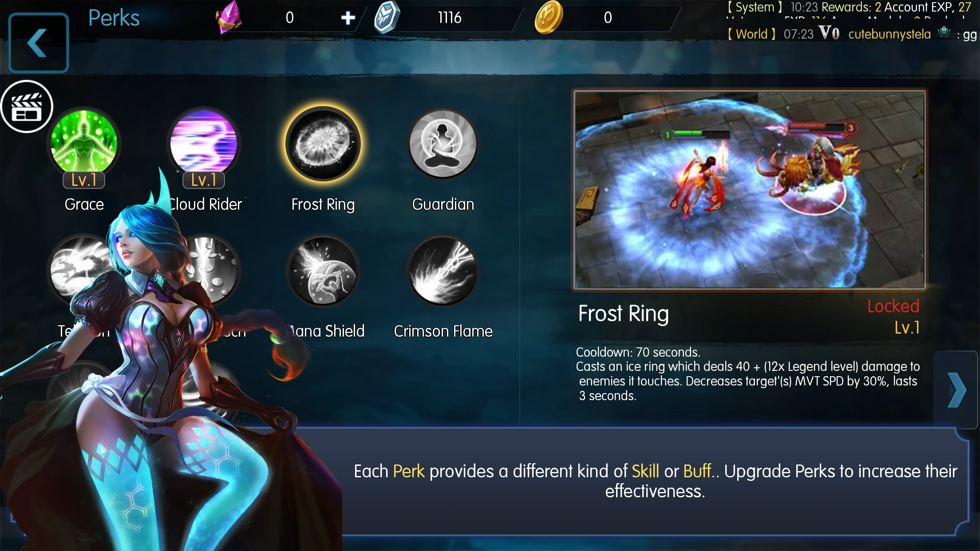This screenshot has height=551, width=980.
Task: Tap the tutorial dialog about Perks
Action: tap(655, 481)
